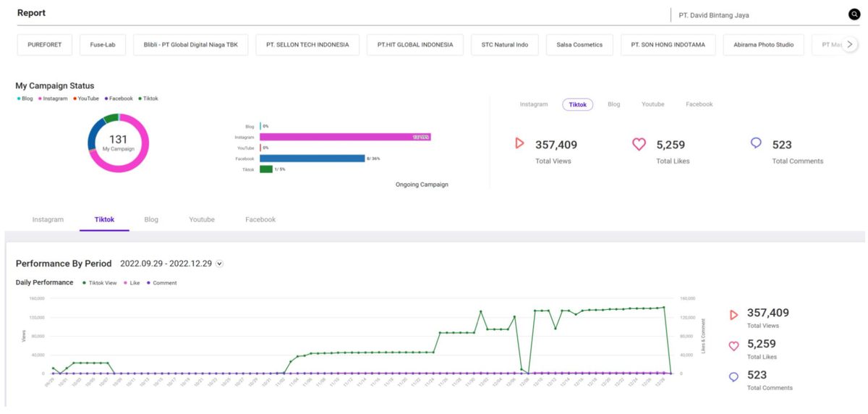The width and height of the screenshot is (868, 414).
Task: Toggle Facebook legend in campaign status
Action: pos(119,98)
